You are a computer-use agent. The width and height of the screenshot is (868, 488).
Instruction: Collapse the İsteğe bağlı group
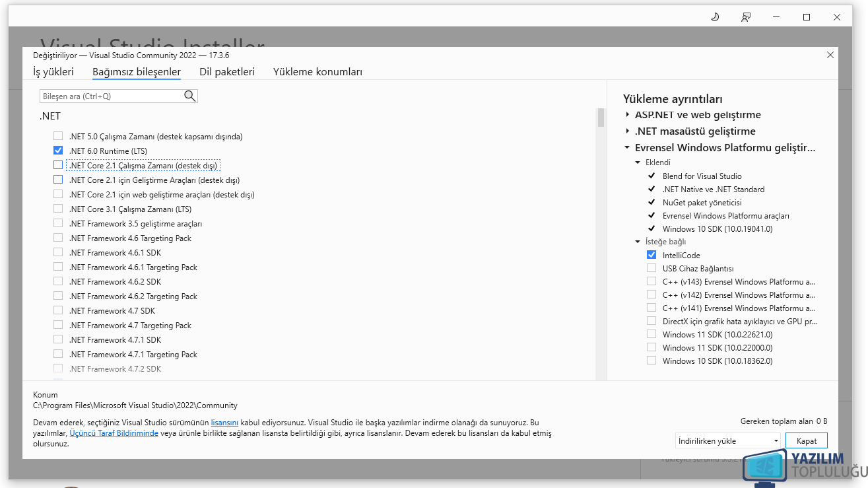click(638, 242)
